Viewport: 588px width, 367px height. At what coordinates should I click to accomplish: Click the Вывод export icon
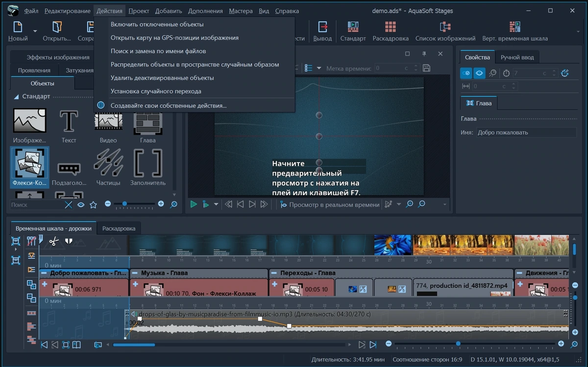coord(322,31)
